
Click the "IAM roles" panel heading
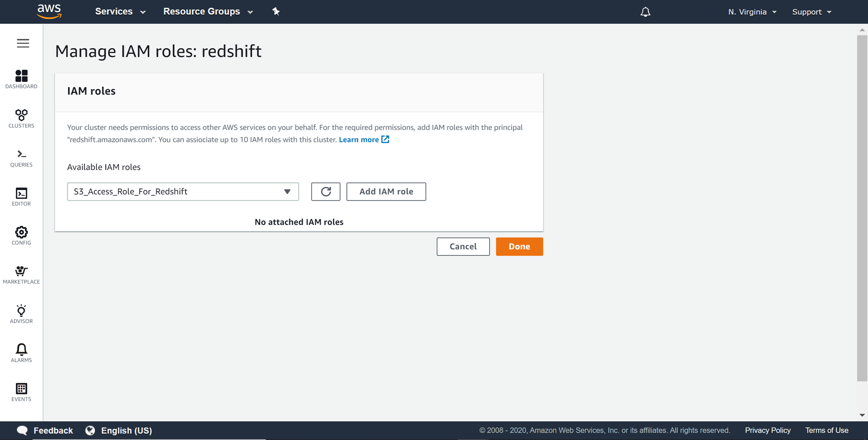point(91,91)
